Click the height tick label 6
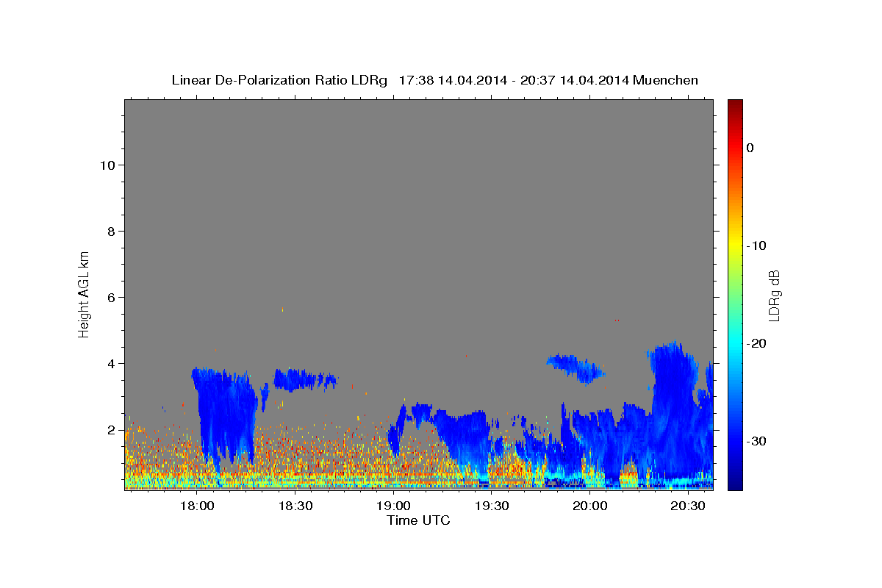Viewport: 882px width, 588px height. pyautogui.click(x=111, y=297)
